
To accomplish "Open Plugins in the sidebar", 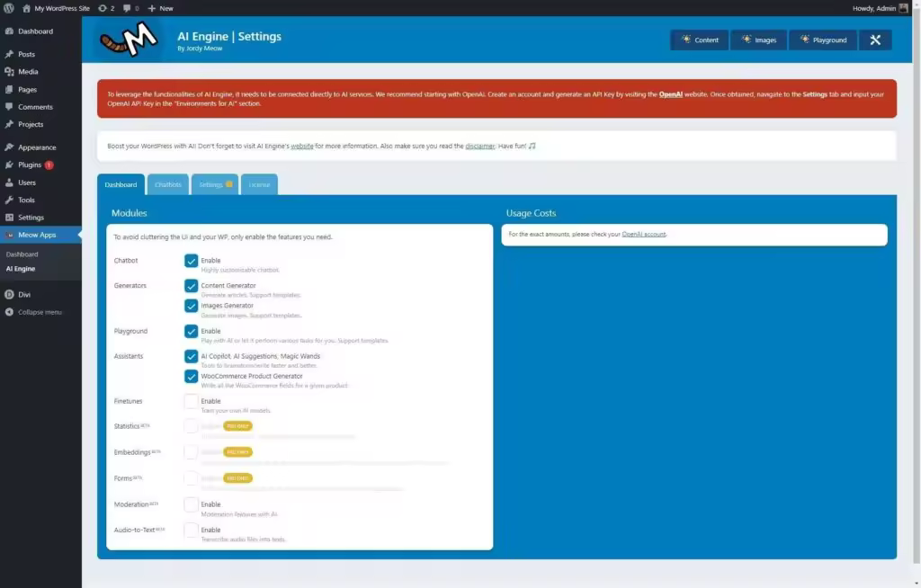I will pos(30,165).
